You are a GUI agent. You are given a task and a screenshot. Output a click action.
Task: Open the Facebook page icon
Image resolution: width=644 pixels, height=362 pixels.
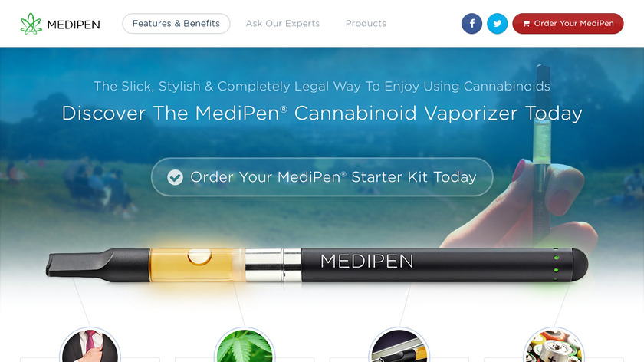pyautogui.click(x=472, y=24)
